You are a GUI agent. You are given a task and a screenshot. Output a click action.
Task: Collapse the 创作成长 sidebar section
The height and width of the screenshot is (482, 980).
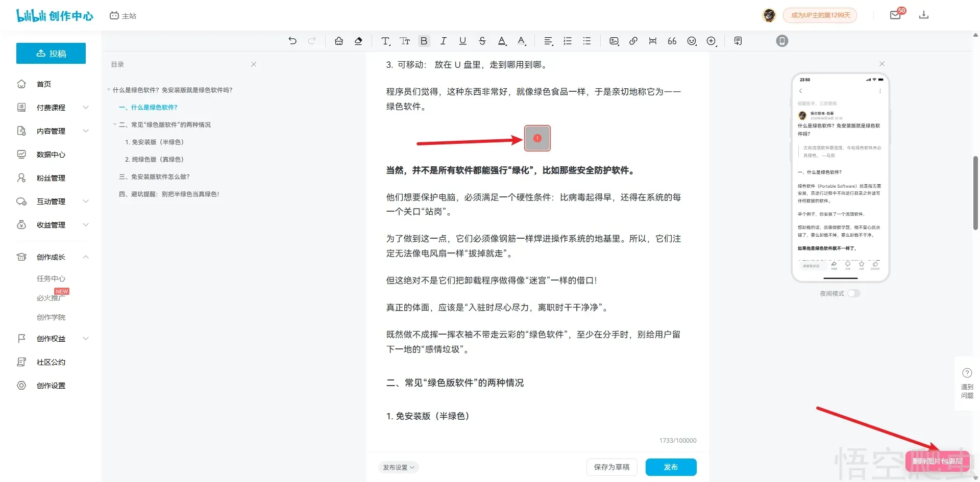[86, 257]
